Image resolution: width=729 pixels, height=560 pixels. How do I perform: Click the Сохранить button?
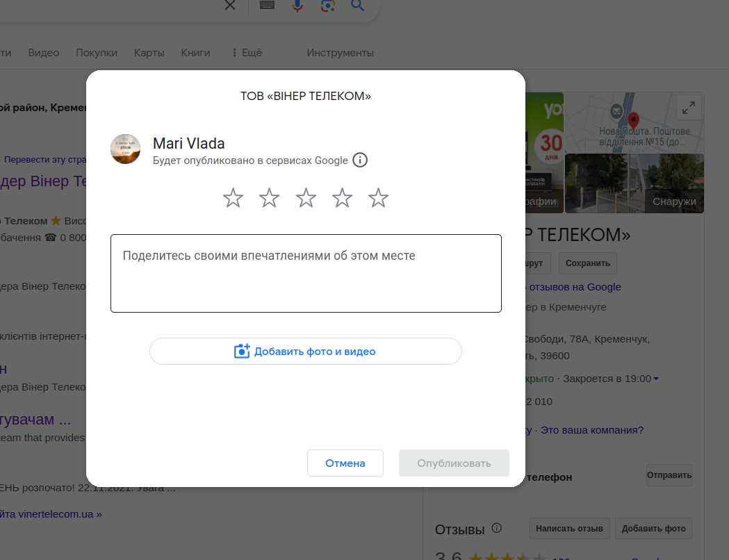[588, 263]
